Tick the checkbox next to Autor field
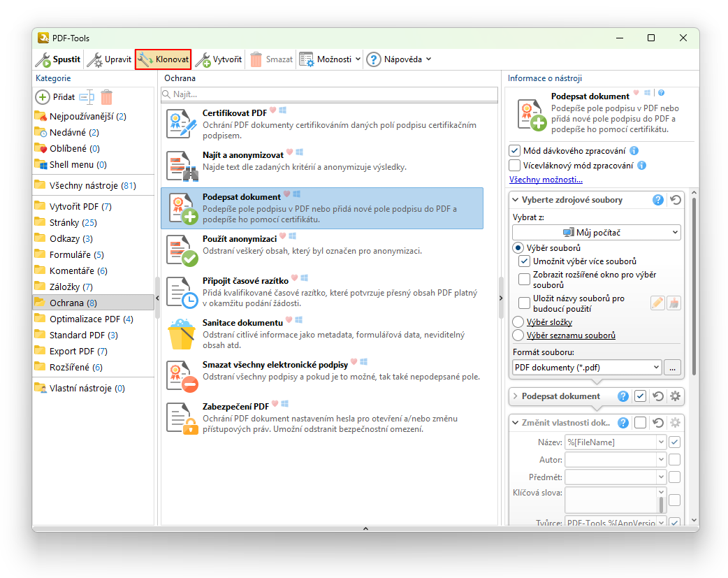The image size is (728, 578). pyautogui.click(x=675, y=459)
